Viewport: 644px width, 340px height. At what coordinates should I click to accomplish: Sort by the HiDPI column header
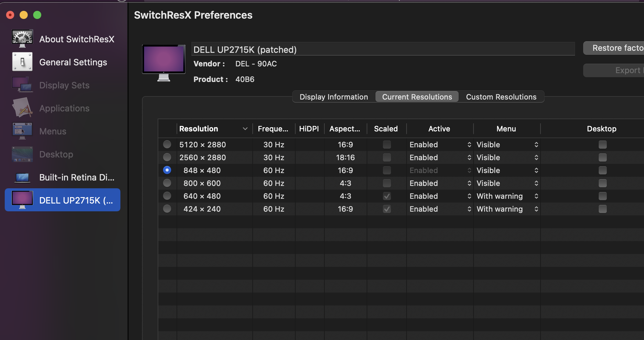[x=309, y=129]
